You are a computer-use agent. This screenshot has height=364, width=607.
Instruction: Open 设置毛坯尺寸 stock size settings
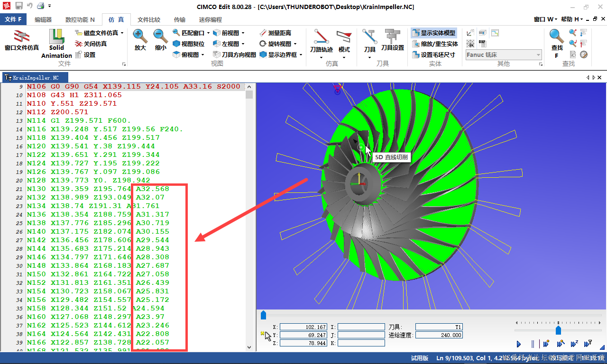pyautogui.click(x=433, y=55)
